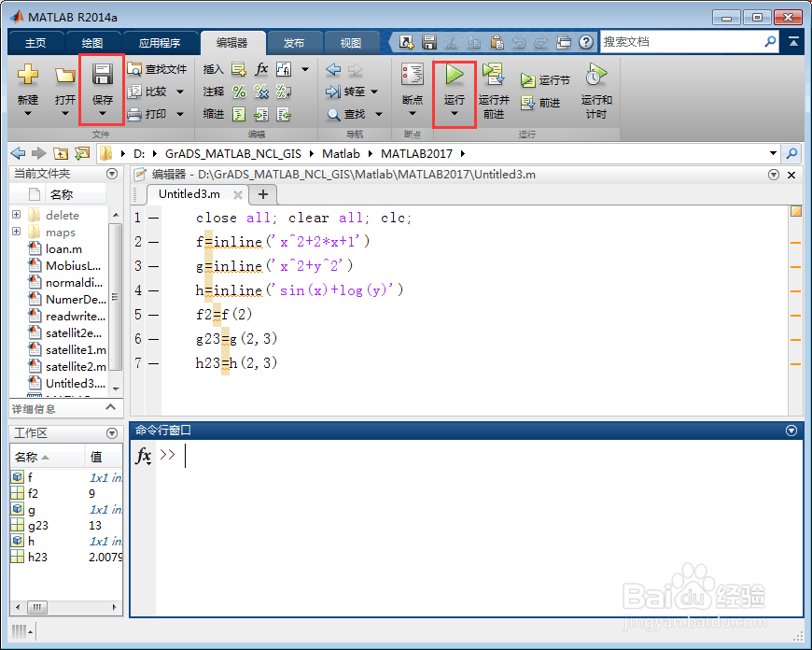Viewport: 812px width, 650px height.
Task: Switch to the Plots (绘图) tab
Action: pos(92,43)
